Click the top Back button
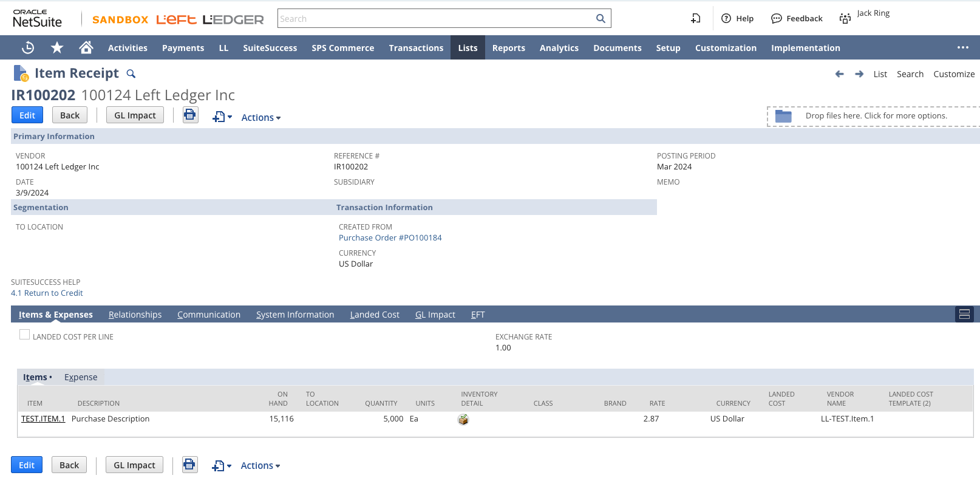This screenshot has width=980, height=481. pyautogui.click(x=70, y=115)
